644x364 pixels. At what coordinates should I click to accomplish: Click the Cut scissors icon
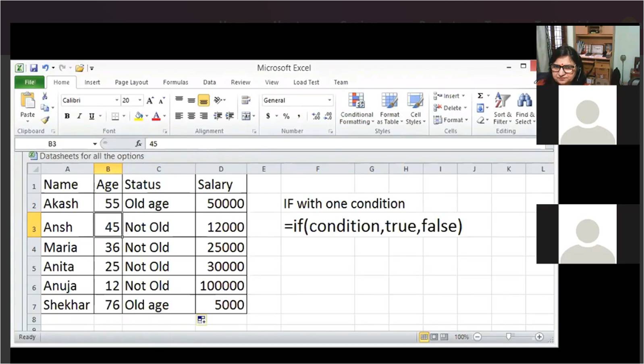45,96
